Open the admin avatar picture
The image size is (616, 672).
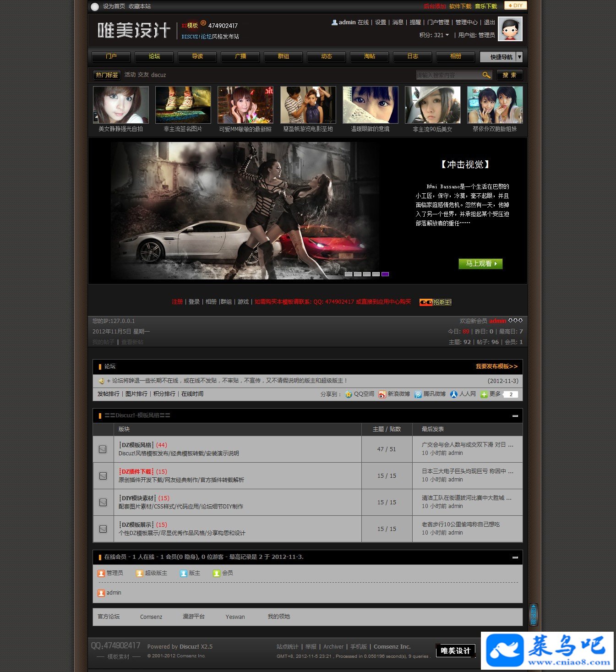[x=510, y=29]
